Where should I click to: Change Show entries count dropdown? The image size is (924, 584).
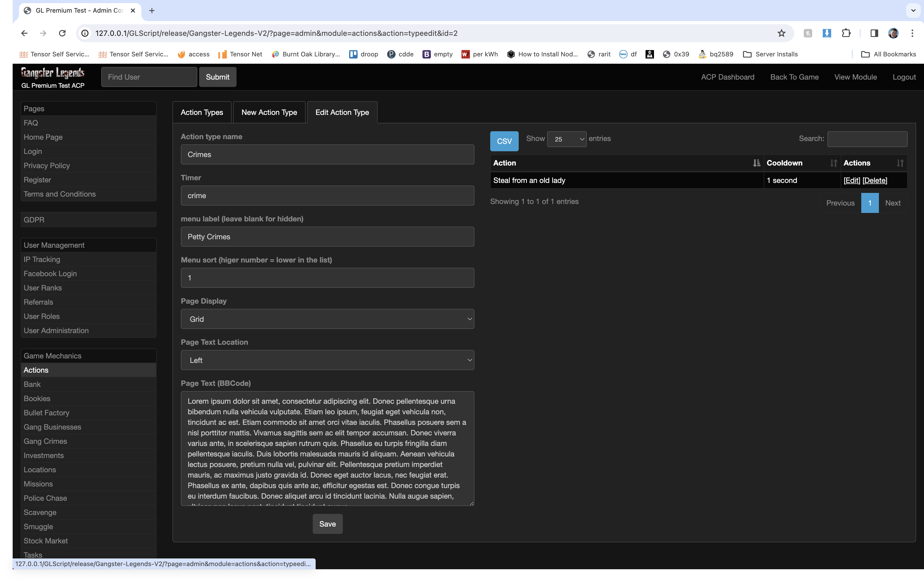pyautogui.click(x=566, y=139)
